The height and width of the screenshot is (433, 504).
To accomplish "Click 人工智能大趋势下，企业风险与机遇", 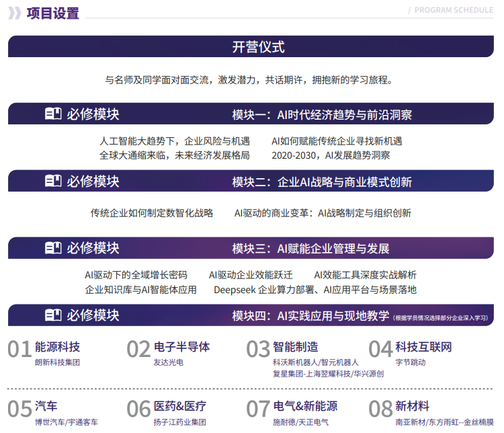I will pos(175,141).
